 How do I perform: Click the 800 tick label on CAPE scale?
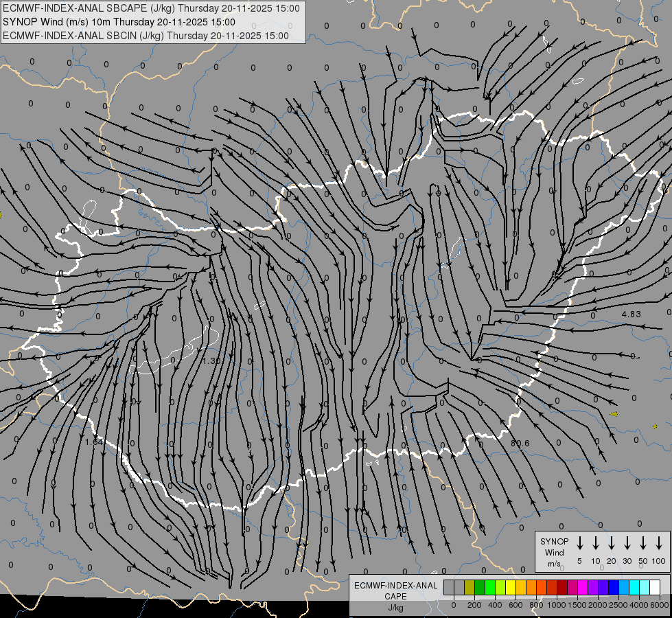pos(536,605)
